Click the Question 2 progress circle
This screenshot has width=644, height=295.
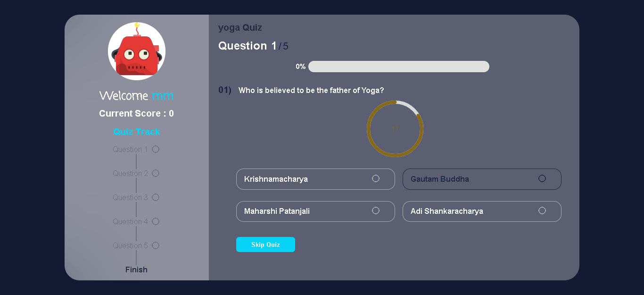click(x=156, y=173)
